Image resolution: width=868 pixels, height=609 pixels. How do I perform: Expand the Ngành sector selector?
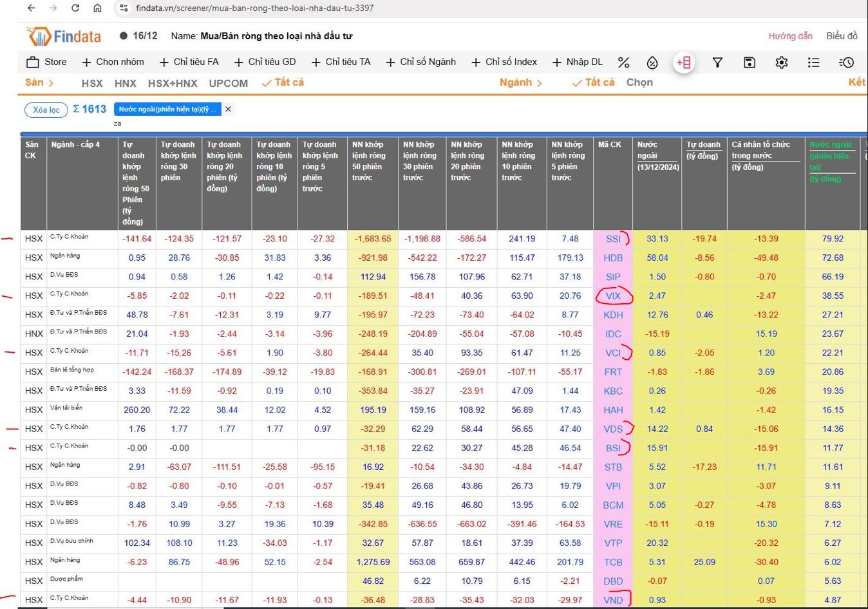(x=521, y=82)
